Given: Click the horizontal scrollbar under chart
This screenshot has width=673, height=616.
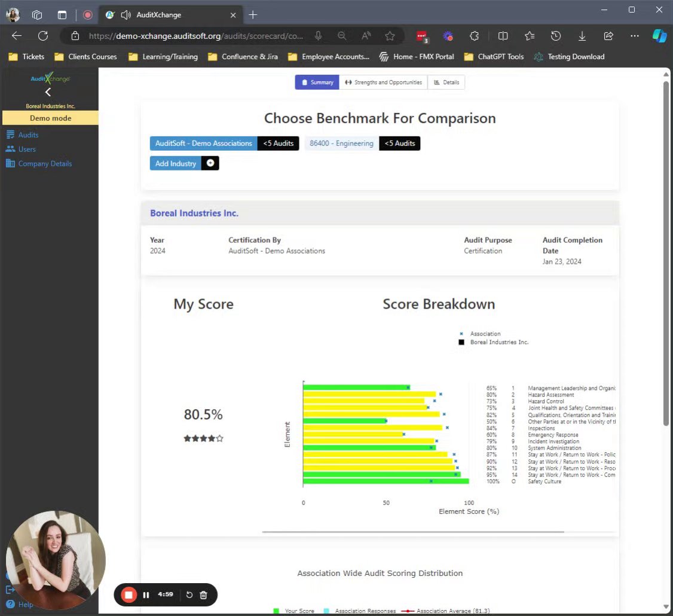Looking at the screenshot, I should coord(413,532).
